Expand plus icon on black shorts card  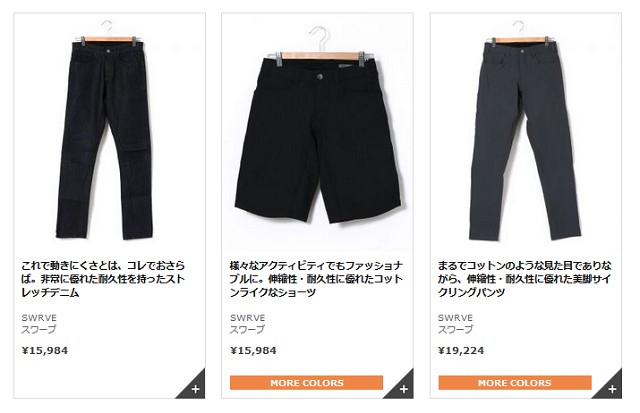402,387
